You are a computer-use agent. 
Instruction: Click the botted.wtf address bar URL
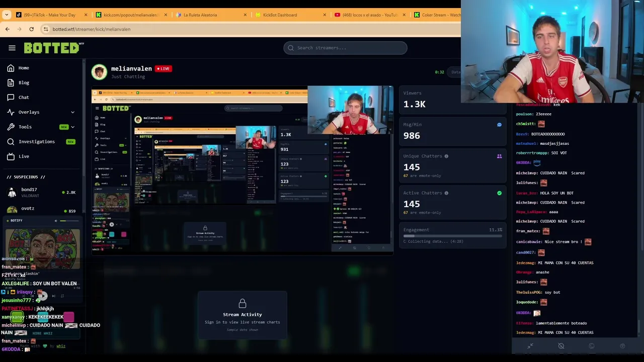92,29
